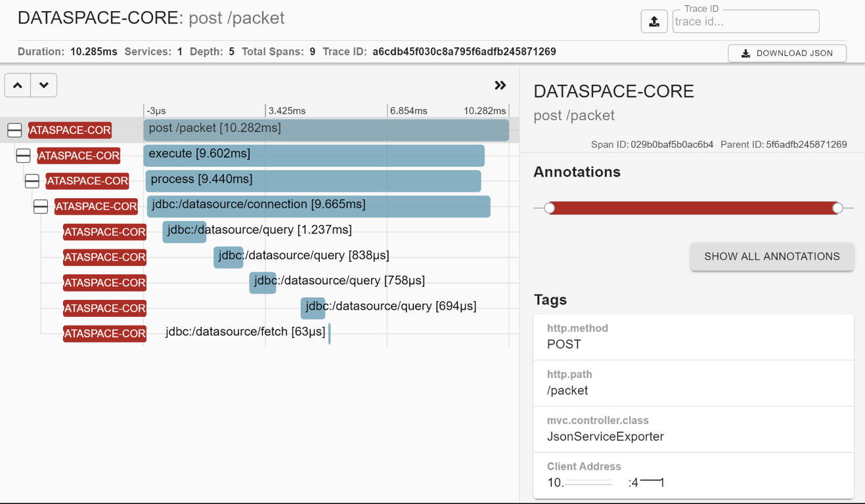Select the jdbc query 838µs span bar

click(228, 257)
